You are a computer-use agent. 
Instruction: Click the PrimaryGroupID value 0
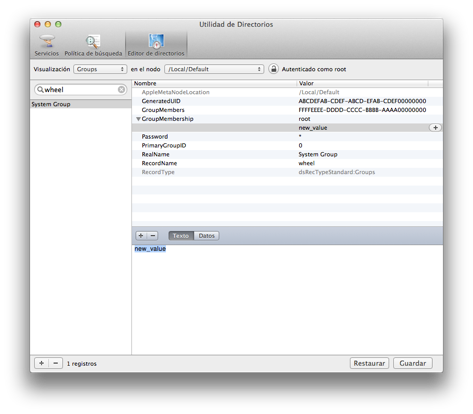point(300,146)
